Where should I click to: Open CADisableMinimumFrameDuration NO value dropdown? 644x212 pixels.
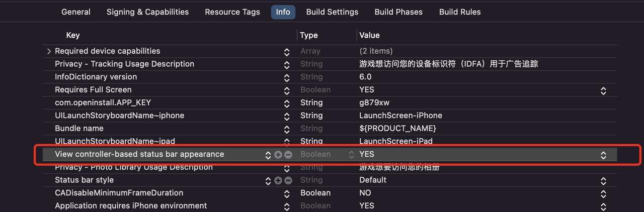tap(603, 193)
